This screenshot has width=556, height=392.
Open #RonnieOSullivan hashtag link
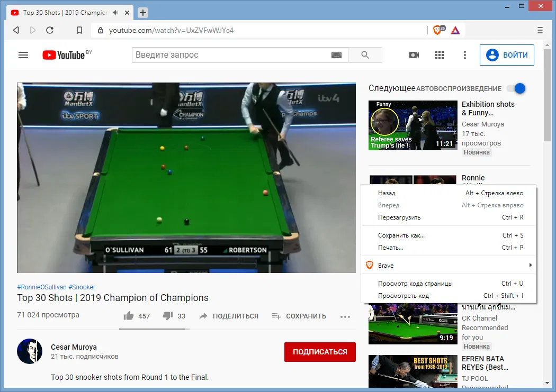[x=42, y=287]
